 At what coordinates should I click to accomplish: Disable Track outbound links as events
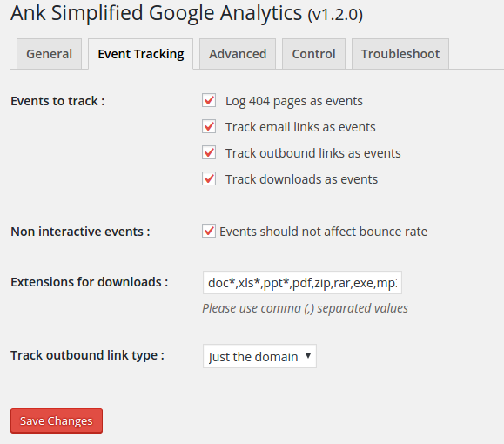click(x=209, y=152)
